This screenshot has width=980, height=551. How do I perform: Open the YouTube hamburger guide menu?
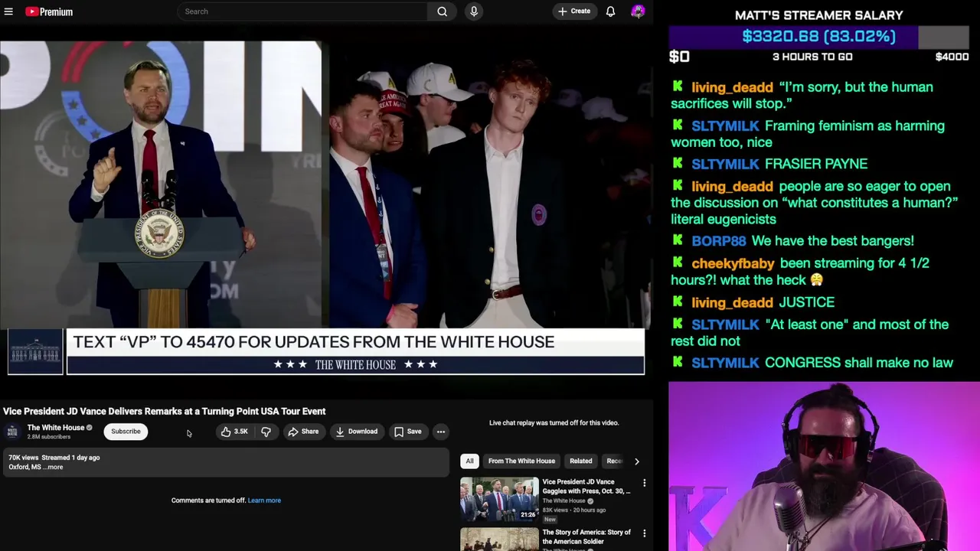(8, 11)
